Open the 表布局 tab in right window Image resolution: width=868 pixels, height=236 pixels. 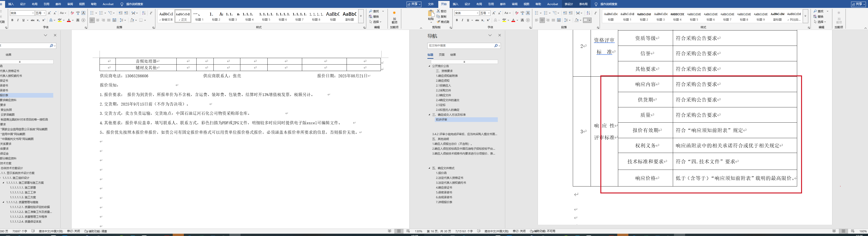[583, 4]
